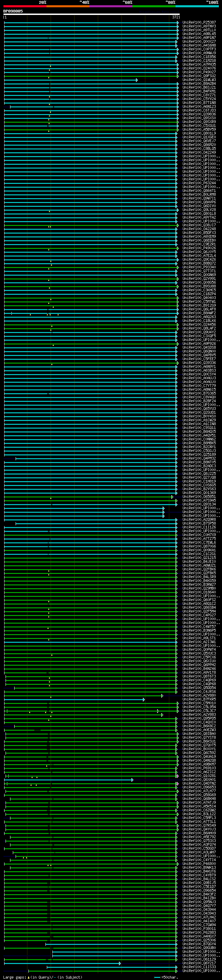Select the UniRef100_P49026 label
This screenshot has width=222, height=980.
(x=199, y=248)
